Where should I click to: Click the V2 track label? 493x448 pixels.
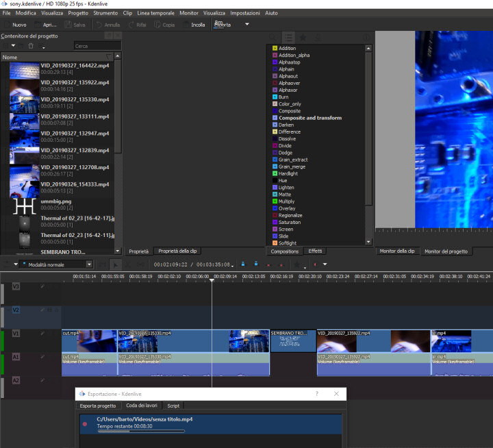(x=16, y=310)
